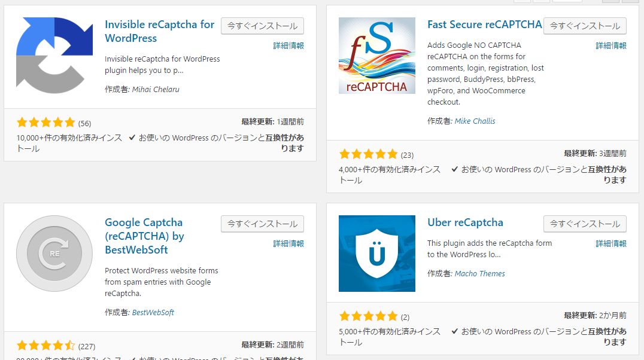Click the five-star rating of Invisible reCaptcha

46,123
